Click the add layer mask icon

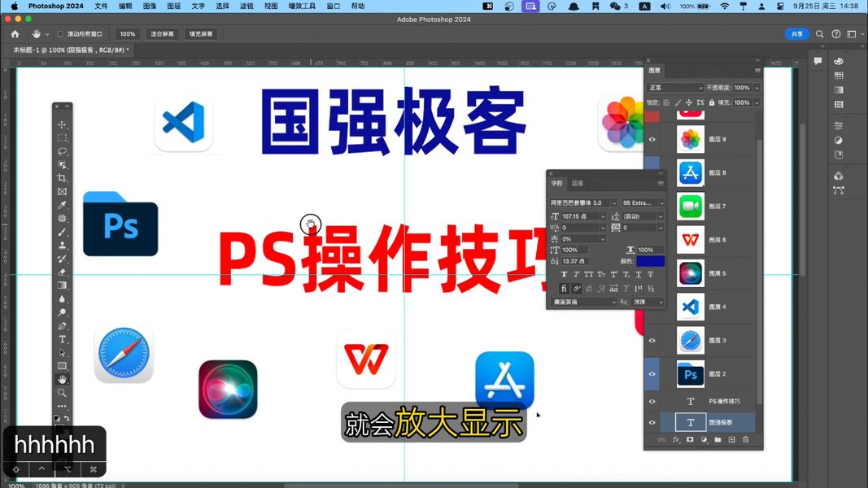click(690, 439)
